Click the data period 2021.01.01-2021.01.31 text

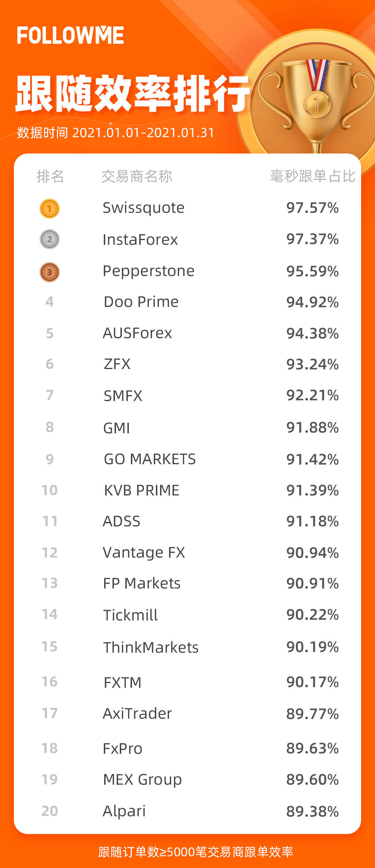[x=143, y=133]
